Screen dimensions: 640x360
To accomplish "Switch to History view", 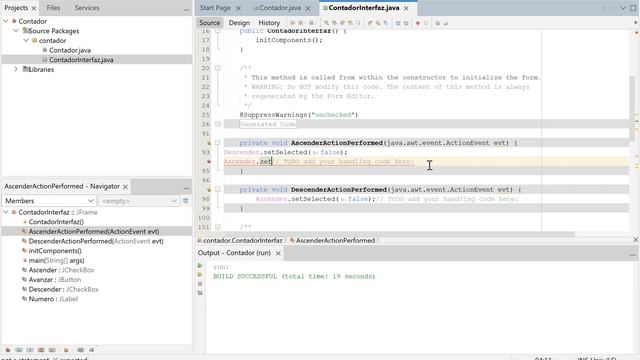I will click(269, 23).
